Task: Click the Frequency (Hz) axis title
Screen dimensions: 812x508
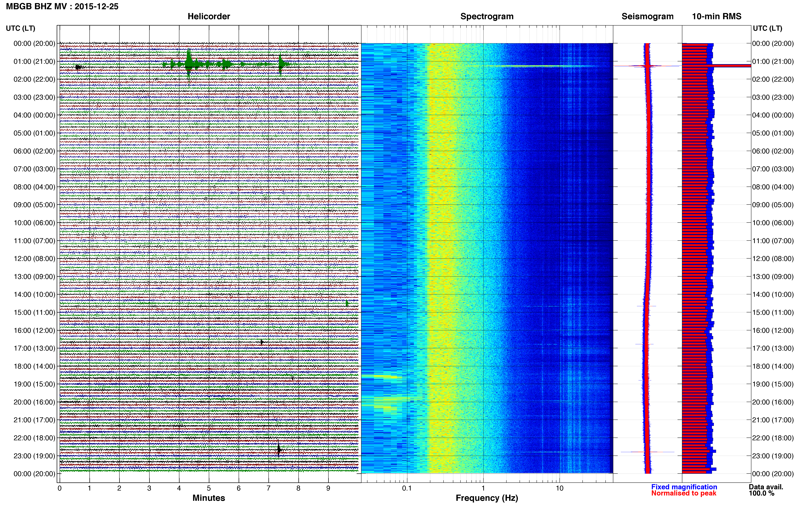Action: tap(487, 498)
